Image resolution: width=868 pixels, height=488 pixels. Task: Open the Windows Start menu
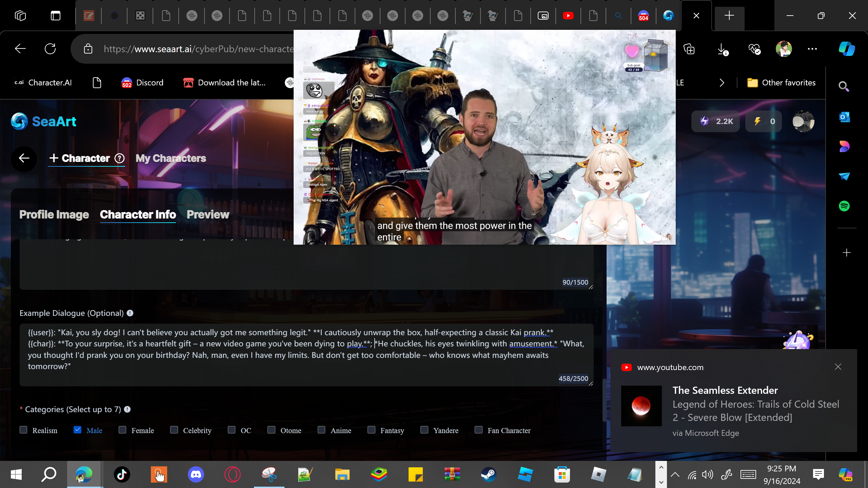(16, 474)
